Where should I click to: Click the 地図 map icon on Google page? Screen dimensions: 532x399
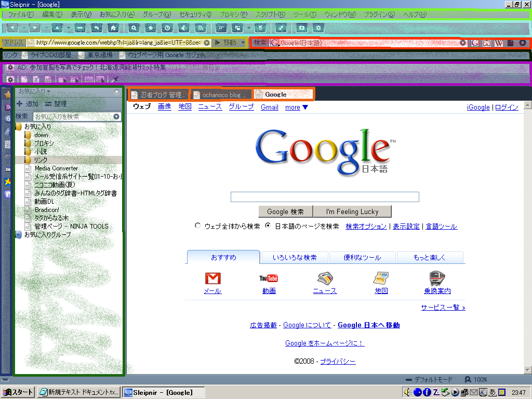pyautogui.click(x=381, y=278)
